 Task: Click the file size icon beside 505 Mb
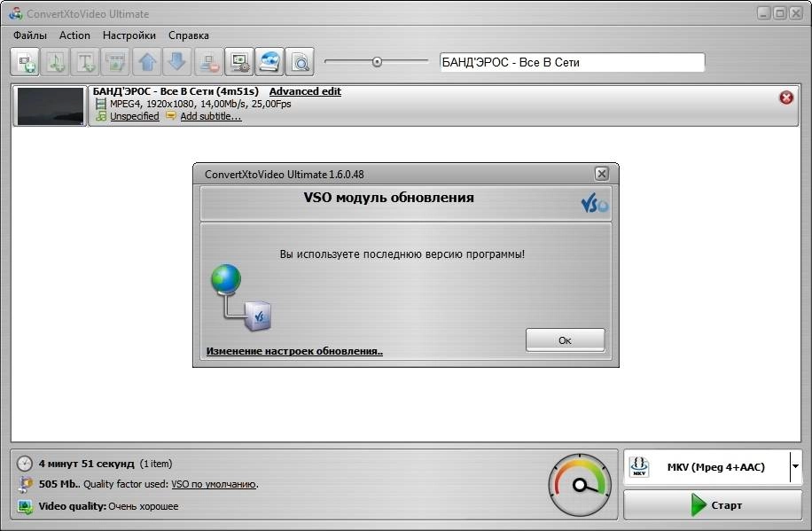tap(24, 484)
